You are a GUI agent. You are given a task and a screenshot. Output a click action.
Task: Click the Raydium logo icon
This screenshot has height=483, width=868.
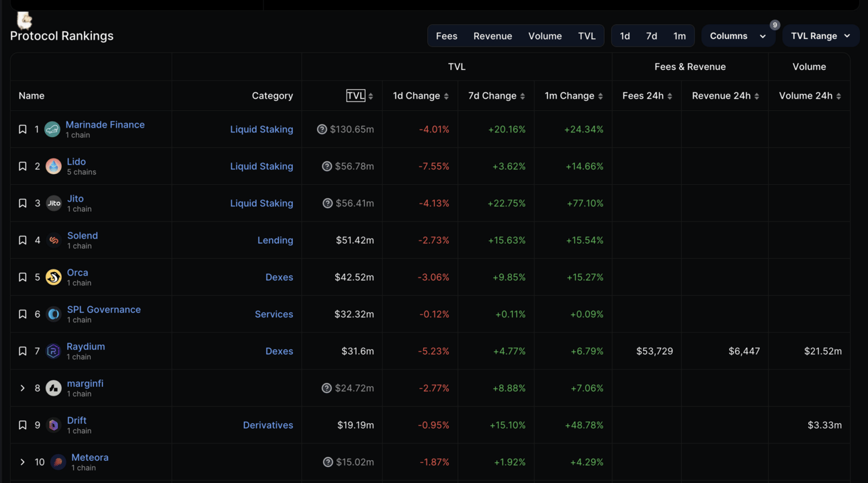pyautogui.click(x=53, y=351)
